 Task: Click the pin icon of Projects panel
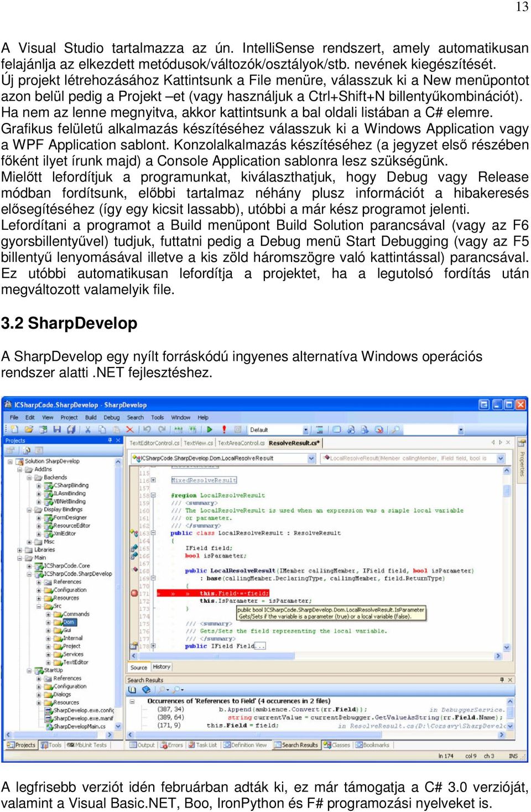coord(110,441)
